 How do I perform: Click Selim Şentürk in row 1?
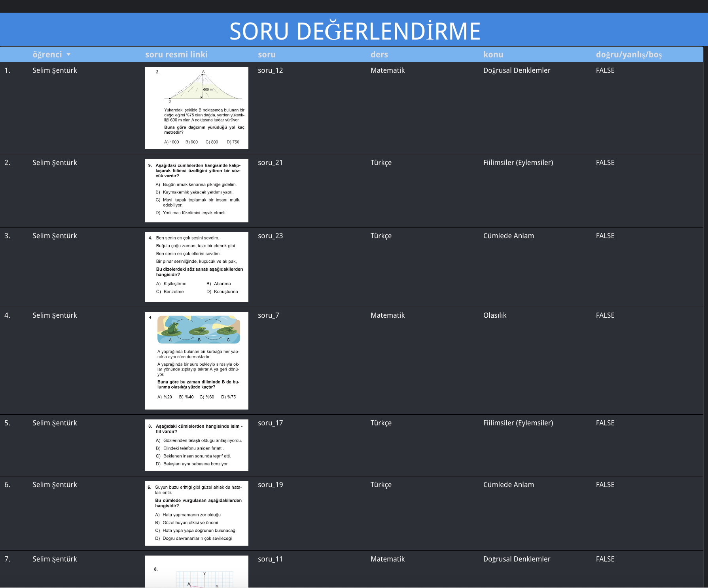coord(55,70)
